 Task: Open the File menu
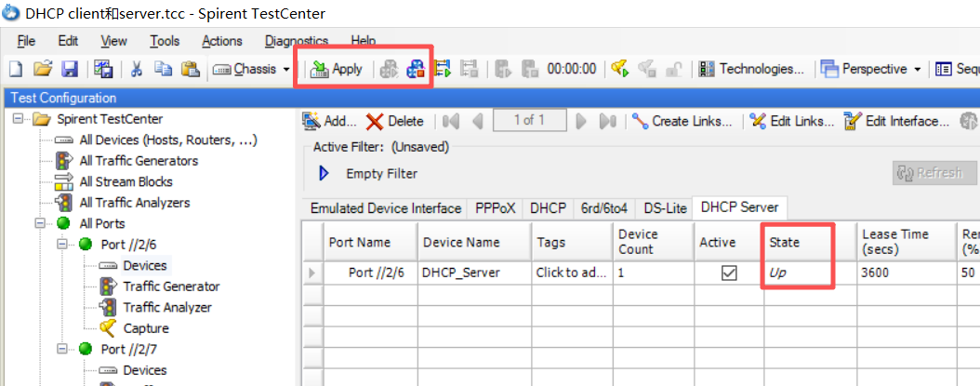[26, 41]
